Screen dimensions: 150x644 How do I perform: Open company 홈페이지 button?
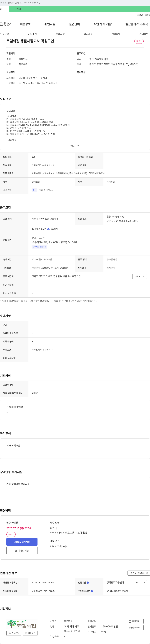(134, 621)
